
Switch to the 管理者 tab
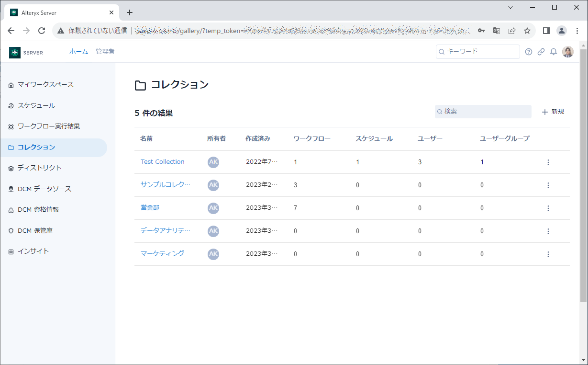105,52
